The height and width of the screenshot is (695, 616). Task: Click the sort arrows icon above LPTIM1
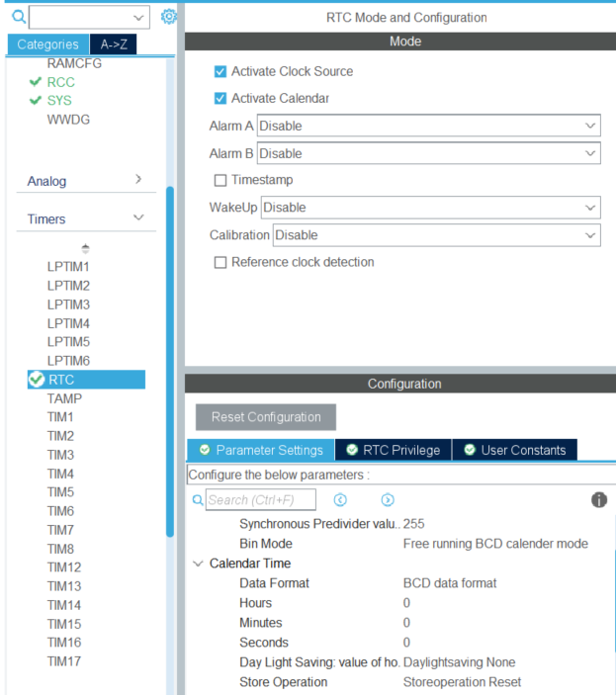[x=86, y=248]
